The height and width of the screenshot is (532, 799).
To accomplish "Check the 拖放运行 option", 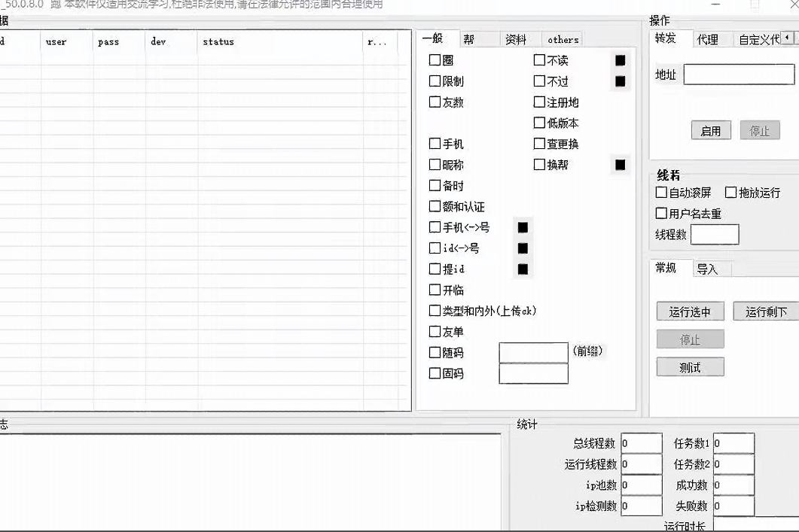I will [730, 193].
